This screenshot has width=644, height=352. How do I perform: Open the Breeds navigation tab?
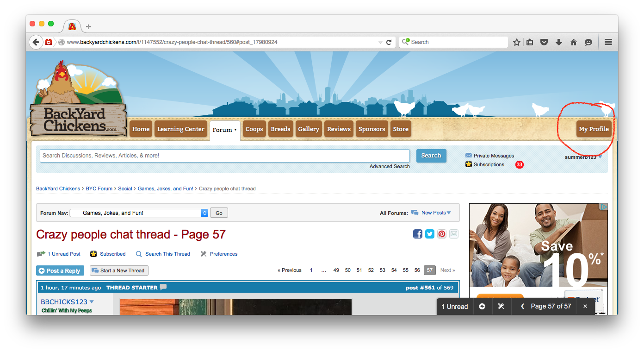click(x=280, y=129)
